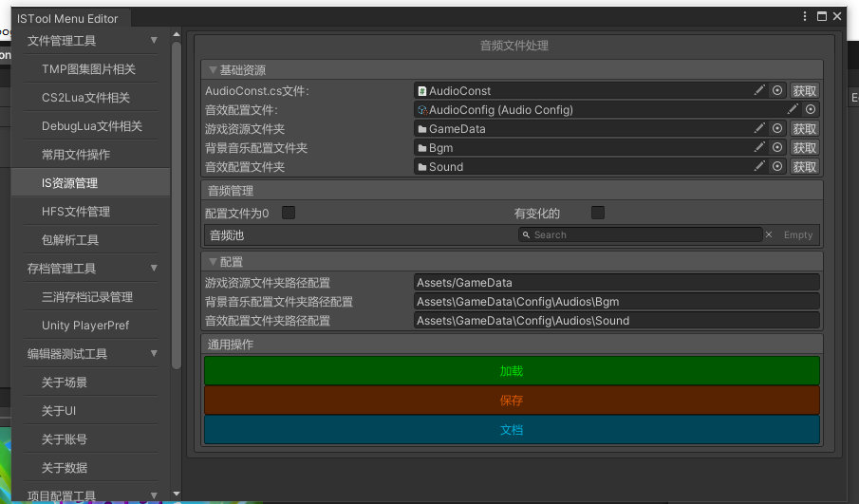Collapse the 存档管理工具 menu group
Image resolution: width=859 pixels, height=504 pixels.
(154, 268)
